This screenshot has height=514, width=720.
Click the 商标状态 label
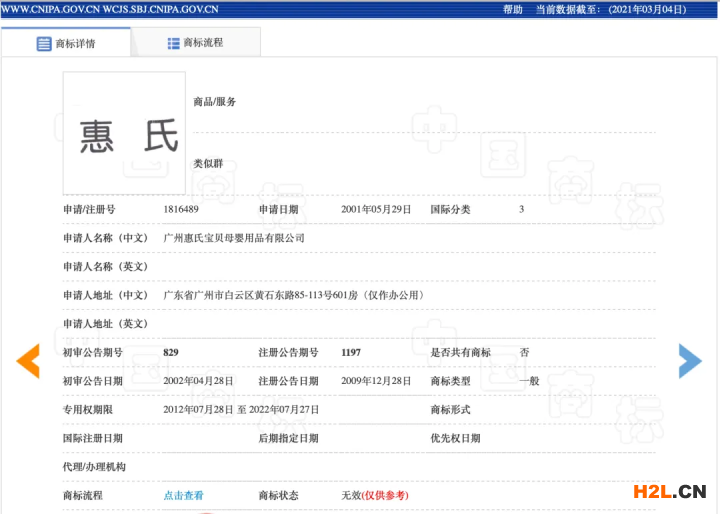point(279,495)
